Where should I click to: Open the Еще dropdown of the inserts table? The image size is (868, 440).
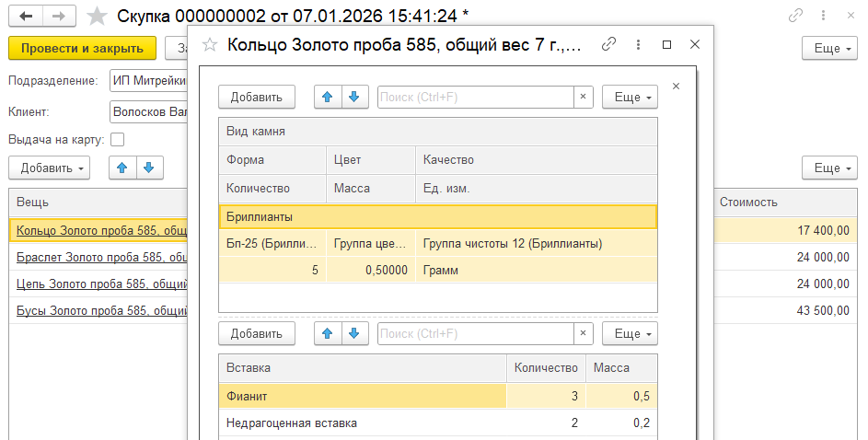(630, 333)
